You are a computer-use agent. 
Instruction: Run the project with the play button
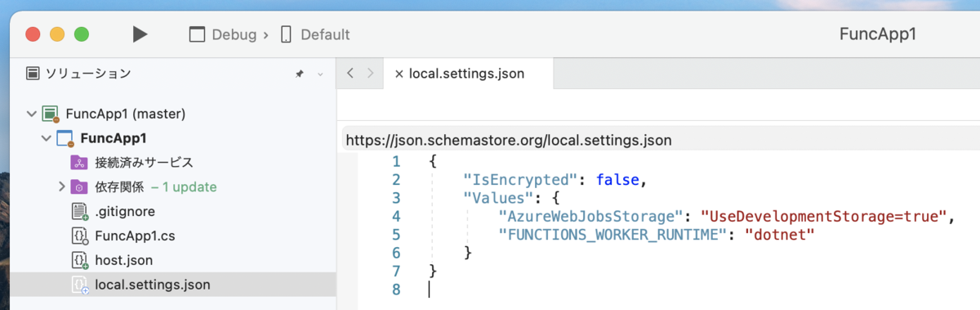tap(140, 34)
